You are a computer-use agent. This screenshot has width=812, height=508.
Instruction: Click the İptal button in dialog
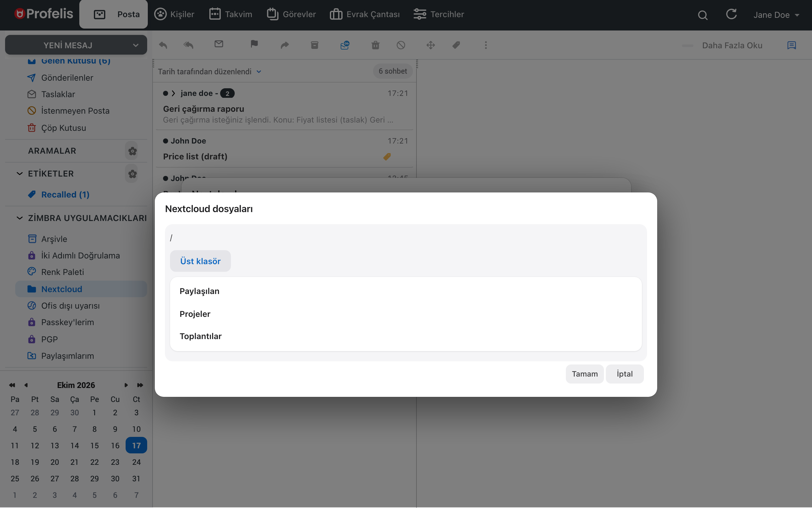(625, 374)
